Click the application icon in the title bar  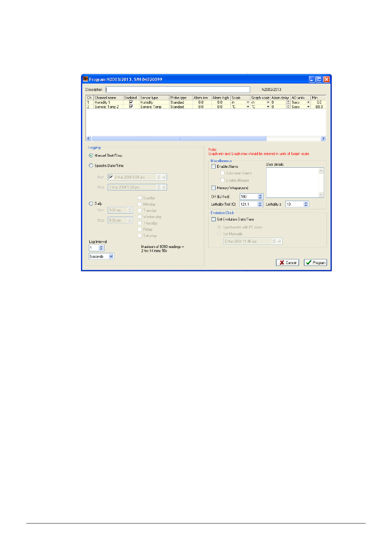pyautogui.click(x=86, y=79)
